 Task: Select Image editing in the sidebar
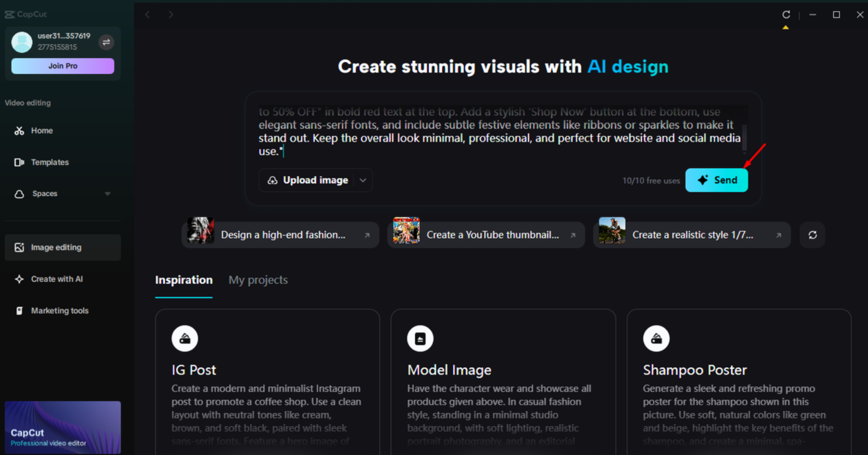pyautogui.click(x=56, y=247)
